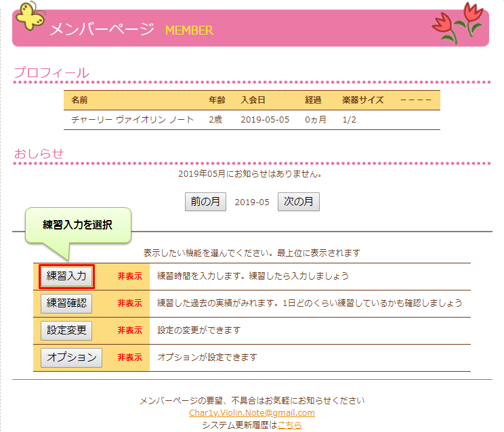Click the 楽器サイズ column header

(363, 100)
